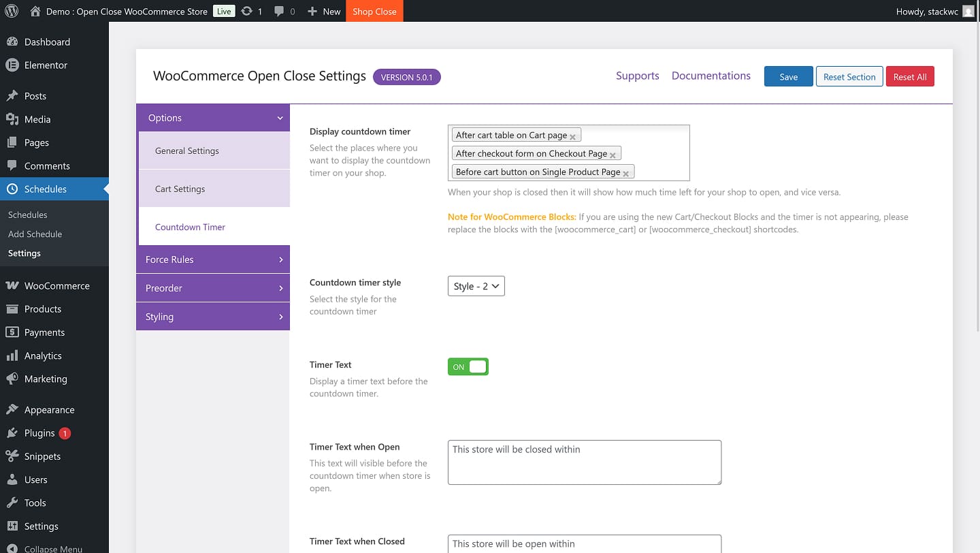Click the Users person icon
980x553 pixels.
click(12, 479)
